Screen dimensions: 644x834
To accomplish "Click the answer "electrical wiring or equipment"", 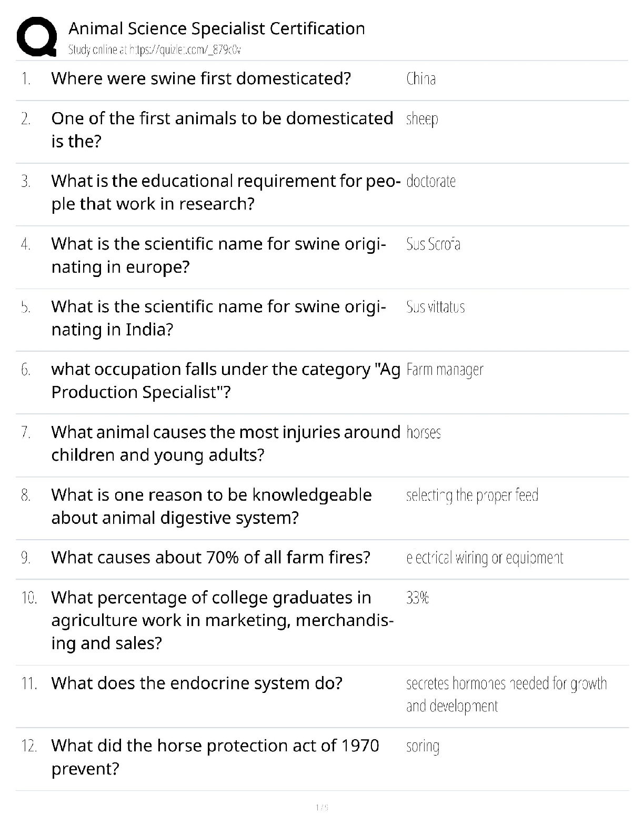I will pyautogui.click(x=484, y=558).
